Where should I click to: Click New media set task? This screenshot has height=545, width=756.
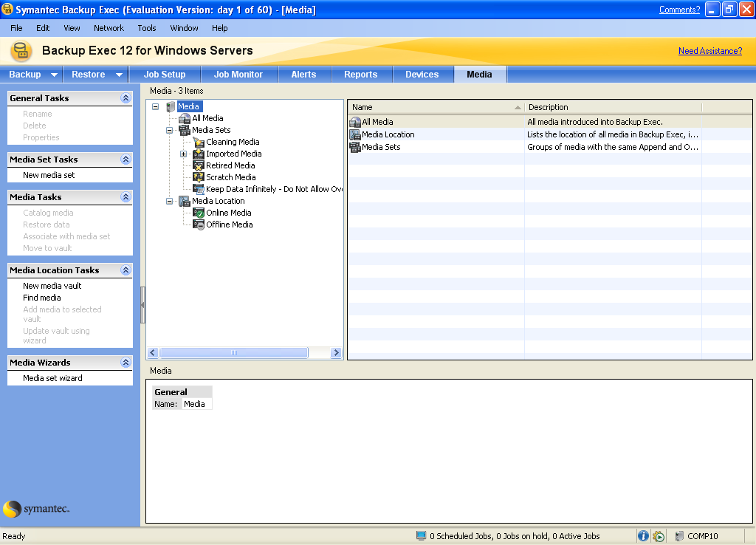point(49,175)
